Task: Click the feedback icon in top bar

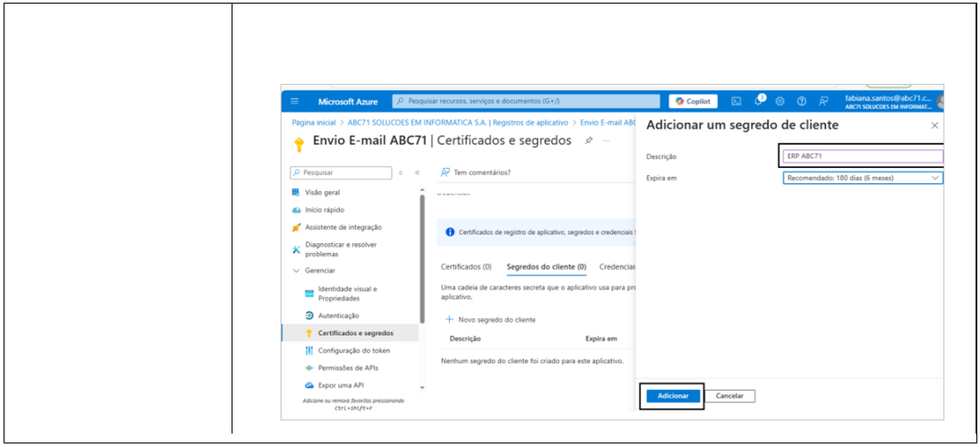Action: tap(824, 101)
